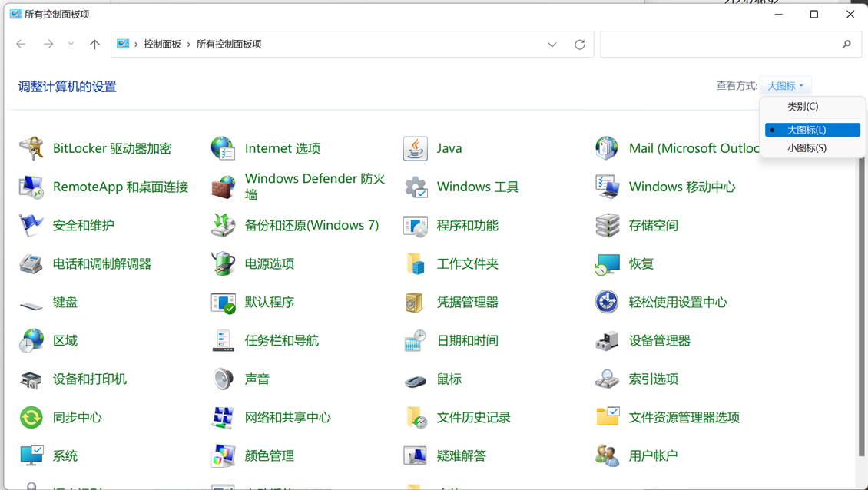Viewport: 868px width, 490px height.
Task: Expand the chevron after 控制面板 in breadcrumb
Action: click(x=189, y=45)
